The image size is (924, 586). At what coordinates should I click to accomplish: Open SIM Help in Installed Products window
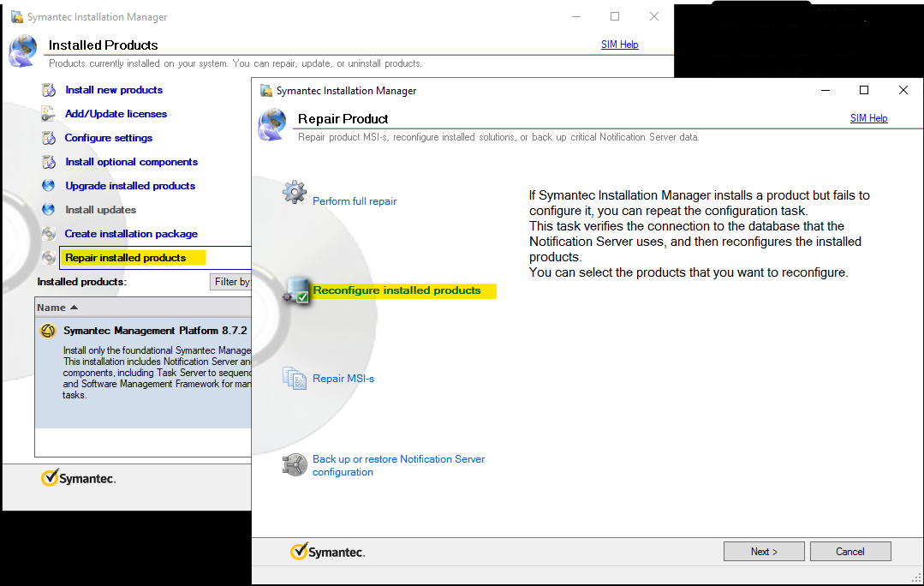619,45
